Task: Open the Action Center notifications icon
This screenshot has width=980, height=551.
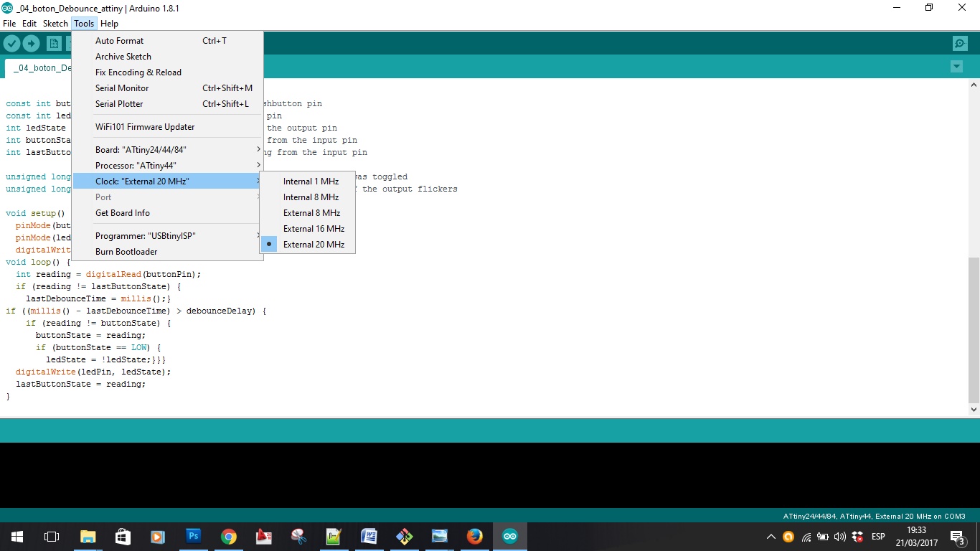Action: (x=958, y=537)
